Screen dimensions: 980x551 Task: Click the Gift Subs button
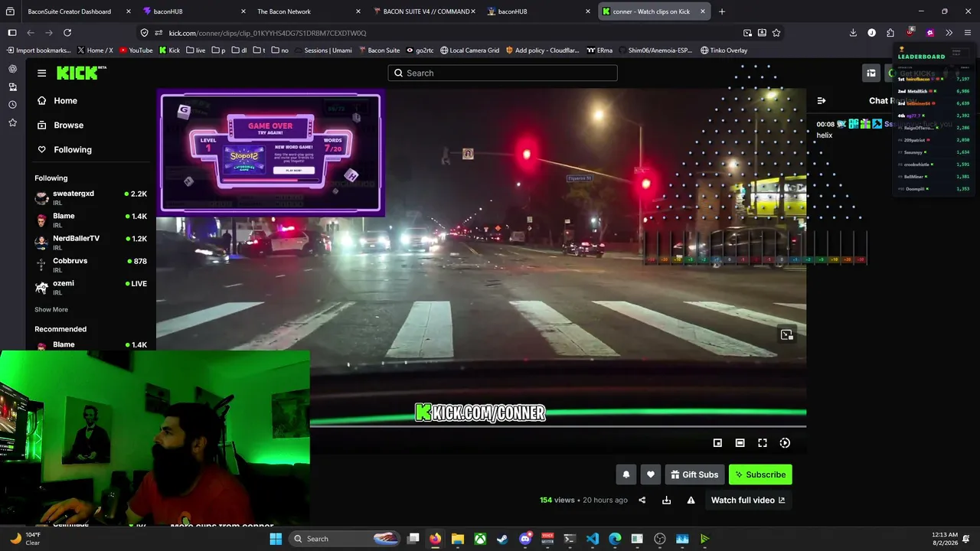[x=694, y=474]
